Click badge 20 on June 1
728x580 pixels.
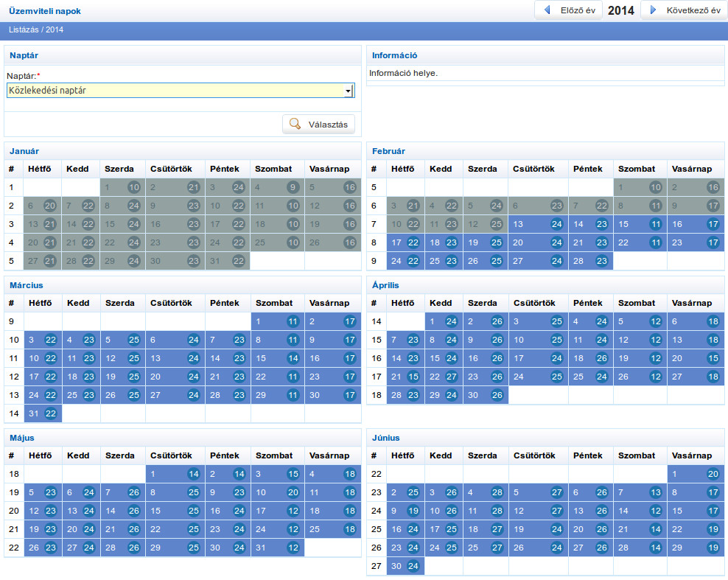713,475
